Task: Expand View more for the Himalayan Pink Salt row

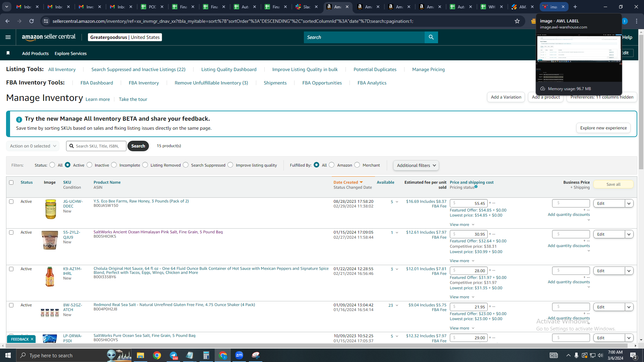Action: pyautogui.click(x=462, y=261)
